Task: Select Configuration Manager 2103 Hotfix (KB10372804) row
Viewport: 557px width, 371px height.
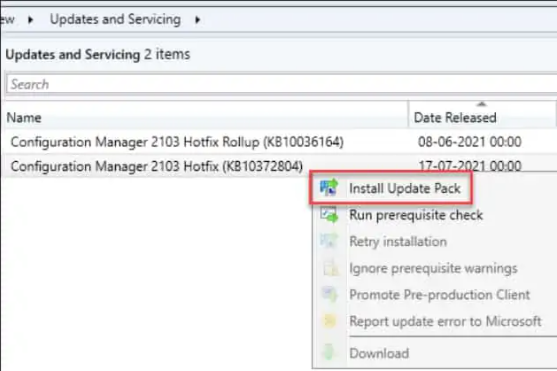Action: tap(157, 166)
